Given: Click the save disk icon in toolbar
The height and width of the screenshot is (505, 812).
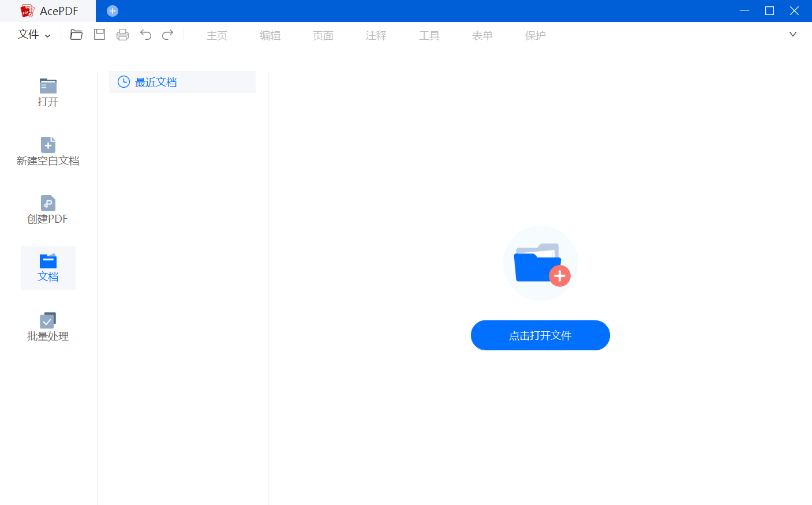Looking at the screenshot, I should click(x=100, y=35).
